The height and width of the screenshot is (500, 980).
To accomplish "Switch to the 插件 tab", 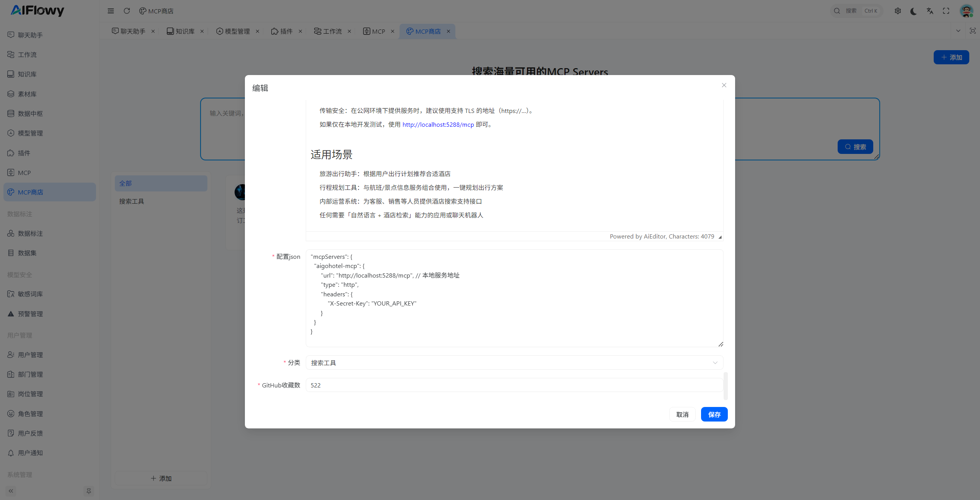I will click(286, 31).
